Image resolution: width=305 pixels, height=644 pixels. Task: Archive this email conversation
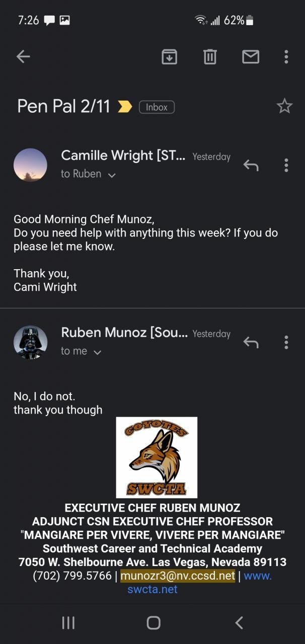tap(169, 57)
